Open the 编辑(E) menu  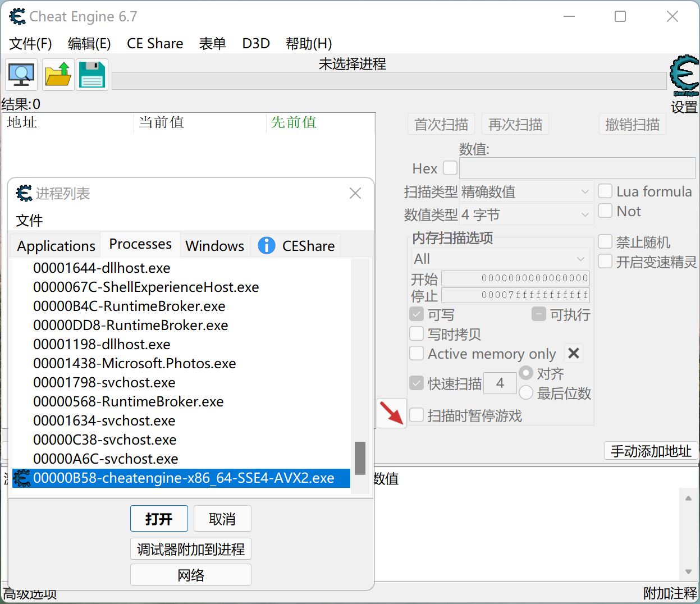(x=89, y=43)
